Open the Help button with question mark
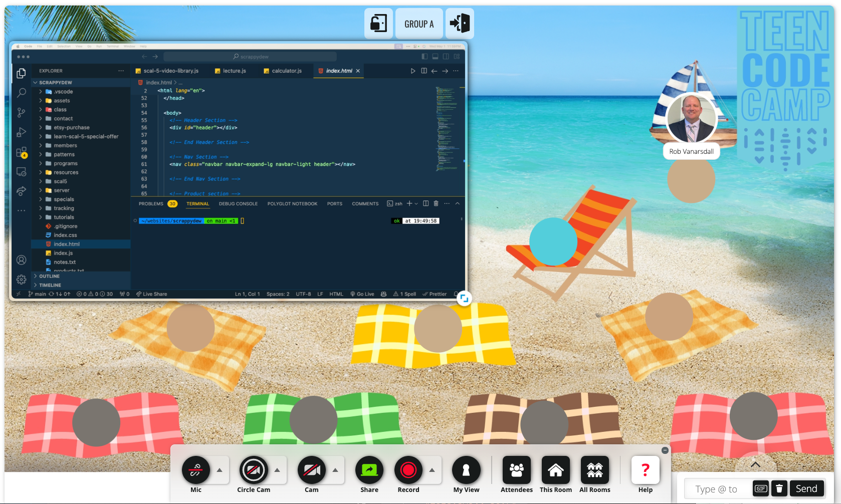841x504 pixels. click(646, 470)
